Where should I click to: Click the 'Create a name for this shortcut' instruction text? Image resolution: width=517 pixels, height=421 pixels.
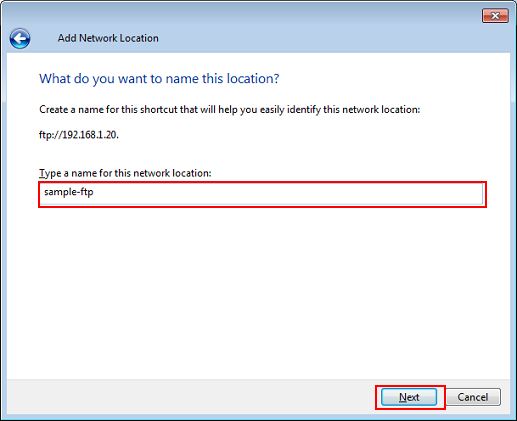pyautogui.click(x=230, y=110)
